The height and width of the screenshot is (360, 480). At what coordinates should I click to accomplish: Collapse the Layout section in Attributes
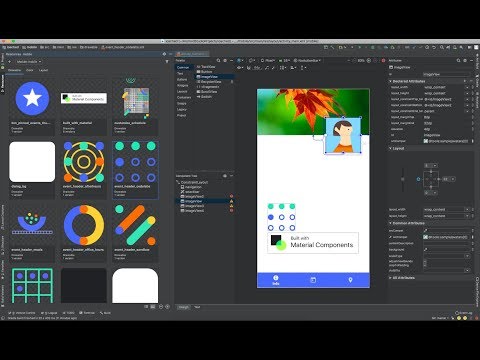pos(391,148)
